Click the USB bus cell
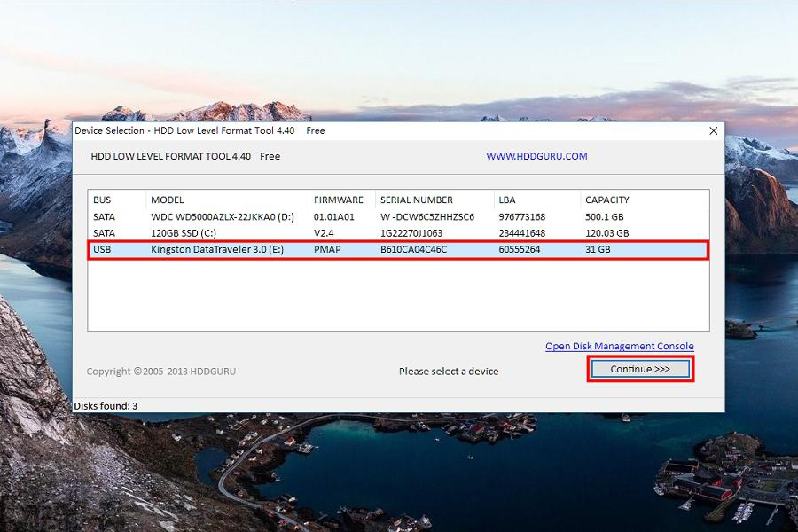This screenshot has height=532, width=798. [x=102, y=249]
